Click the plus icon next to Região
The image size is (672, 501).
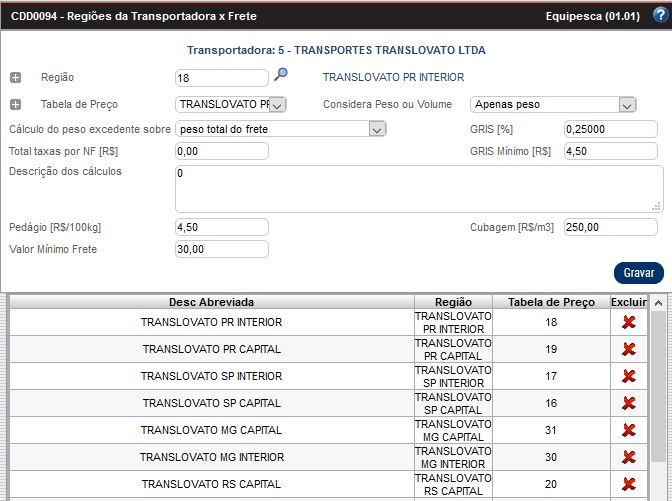tap(15, 78)
